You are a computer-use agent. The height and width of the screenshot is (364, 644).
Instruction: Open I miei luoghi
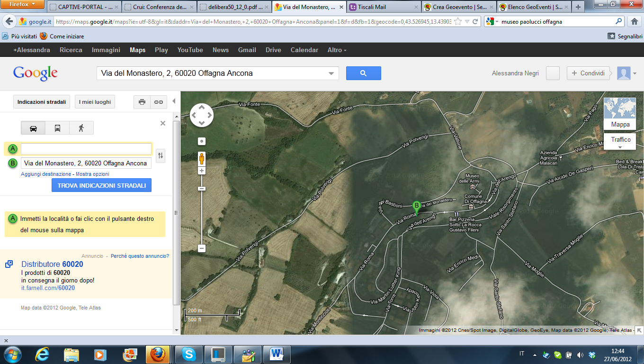click(95, 102)
